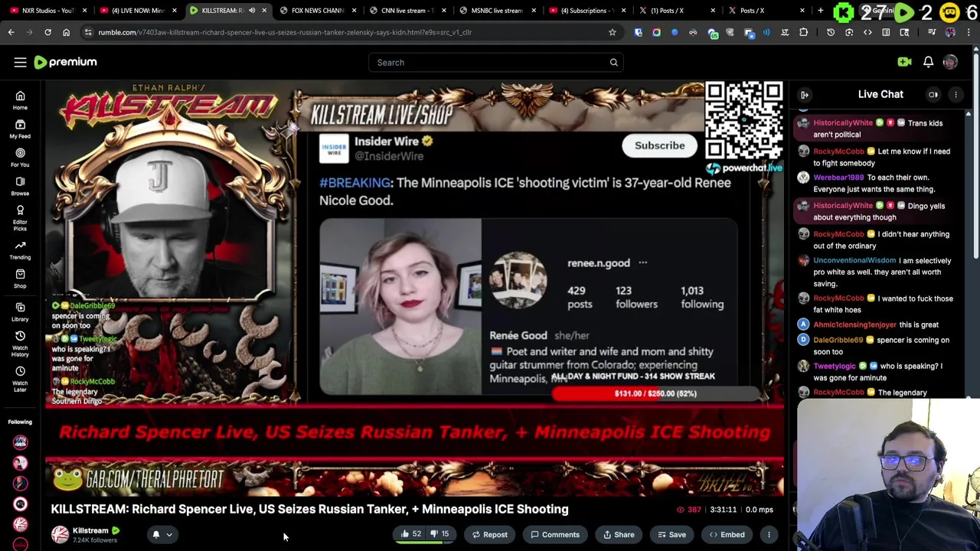This screenshot has height=551, width=980.
Task: Open Shop in the sidebar
Action: coord(20,279)
